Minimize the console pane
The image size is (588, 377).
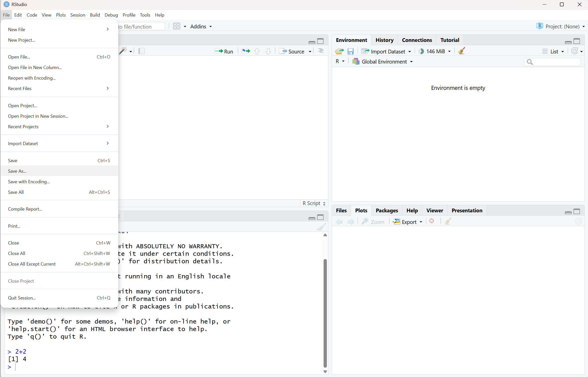312,218
